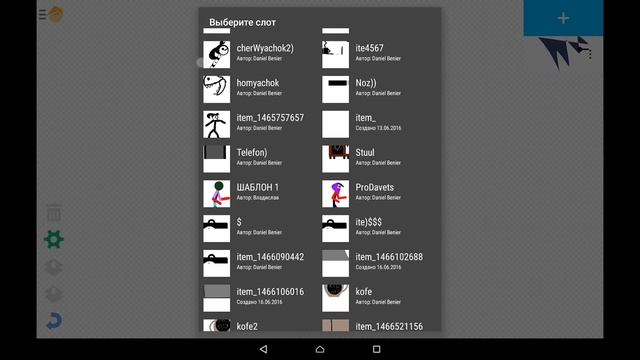Pick blank item_ thumbnail
The image size is (640, 360).
coord(336,124)
